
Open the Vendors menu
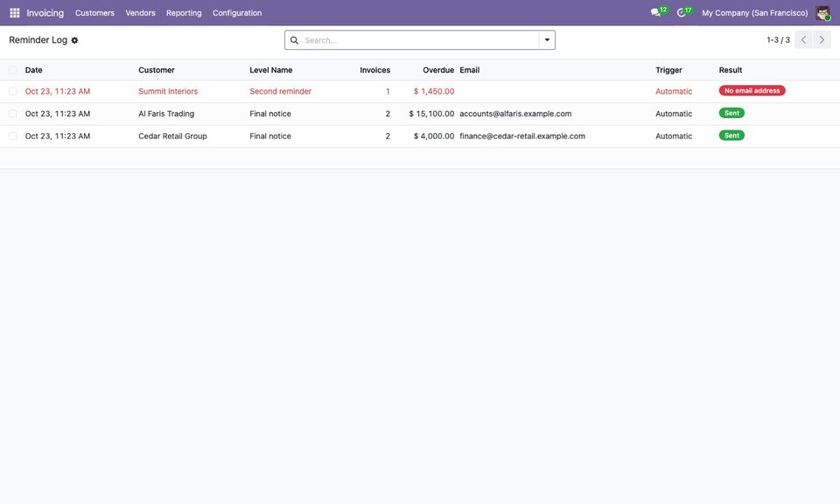coord(140,13)
